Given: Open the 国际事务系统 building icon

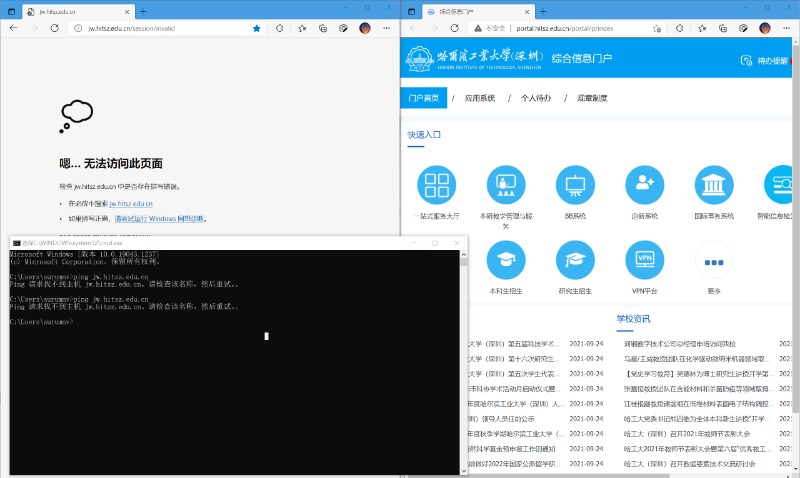Looking at the screenshot, I should tap(714, 185).
